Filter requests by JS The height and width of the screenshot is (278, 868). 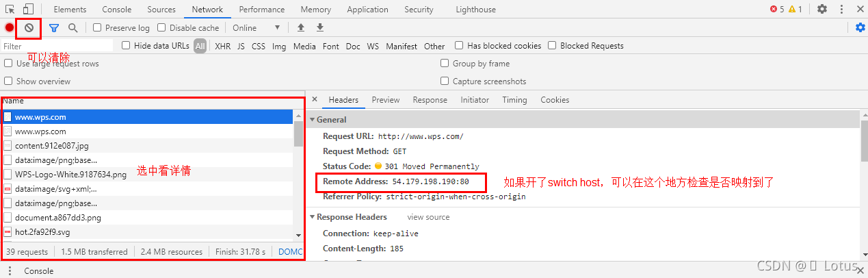click(241, 46)
